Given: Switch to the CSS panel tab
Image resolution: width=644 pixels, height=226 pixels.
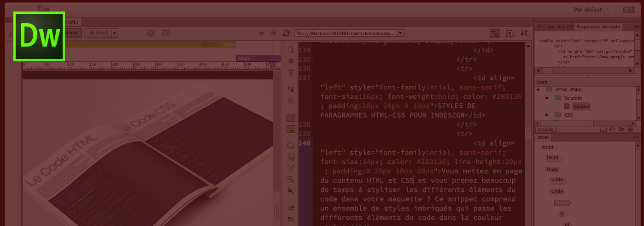Looking at the screenshot, I should (x=570, y=27).
